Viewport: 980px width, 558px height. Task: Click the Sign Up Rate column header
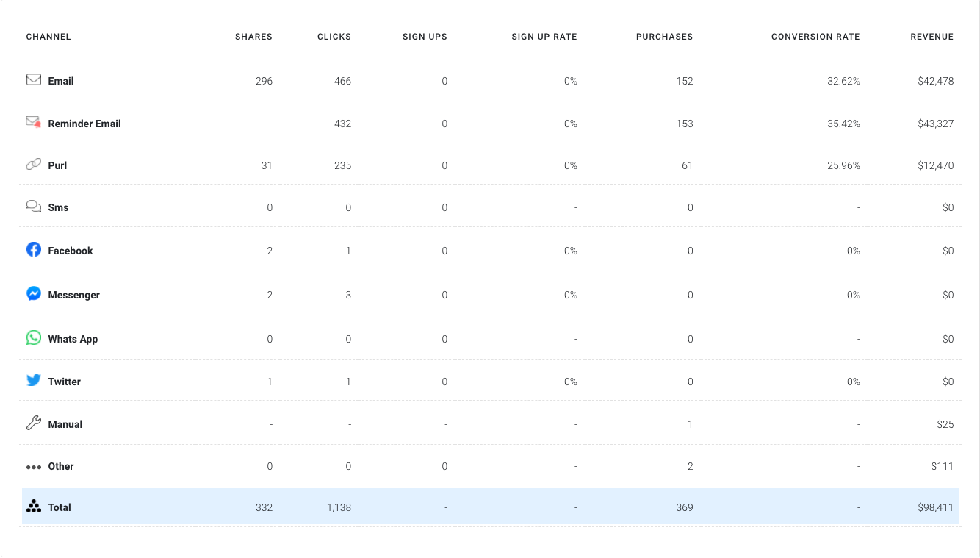(544, 37)
